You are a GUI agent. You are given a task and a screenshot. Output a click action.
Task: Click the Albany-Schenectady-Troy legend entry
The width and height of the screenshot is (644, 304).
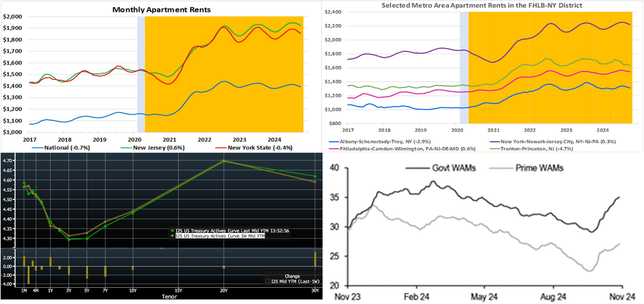point(385,142)
